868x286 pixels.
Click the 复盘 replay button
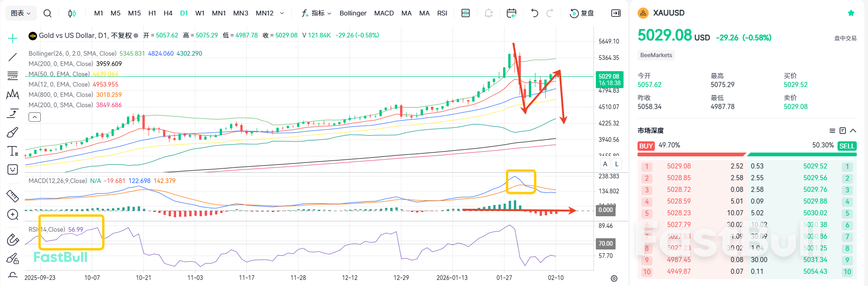point(582,13)
